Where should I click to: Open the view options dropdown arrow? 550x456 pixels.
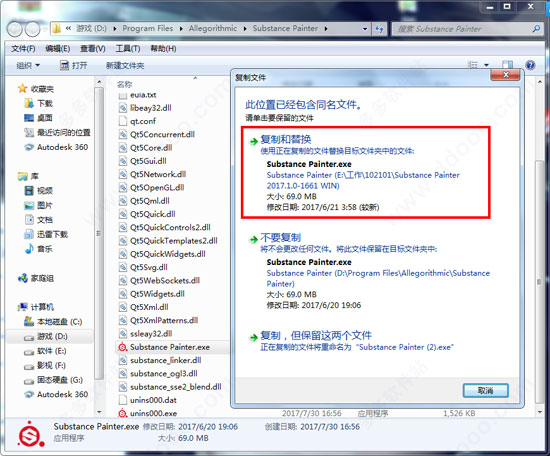[487, 65]
